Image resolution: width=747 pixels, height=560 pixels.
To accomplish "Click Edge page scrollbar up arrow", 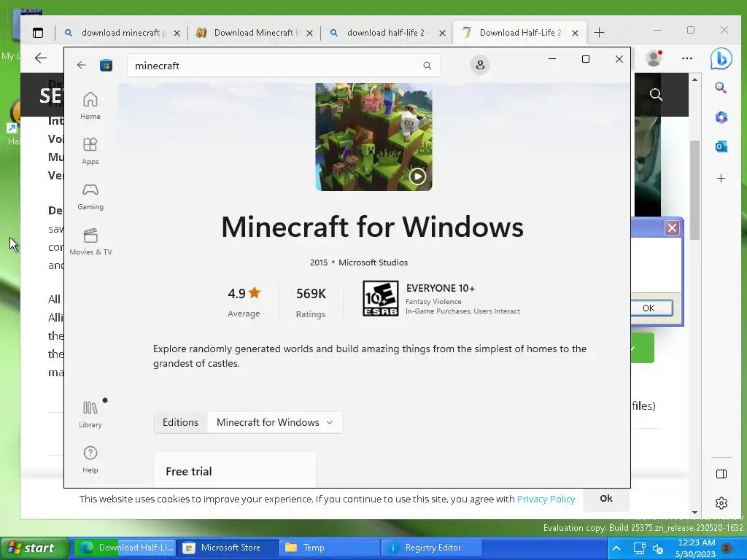I will [x=694, y=79].
